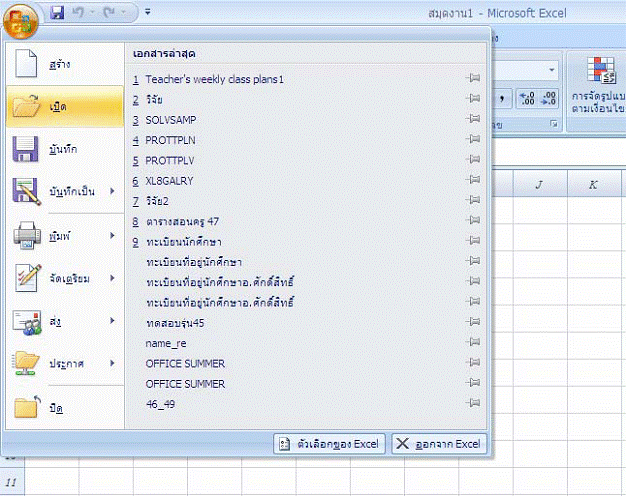Open number format dropdown in ribbon

[x=552, y=70]
